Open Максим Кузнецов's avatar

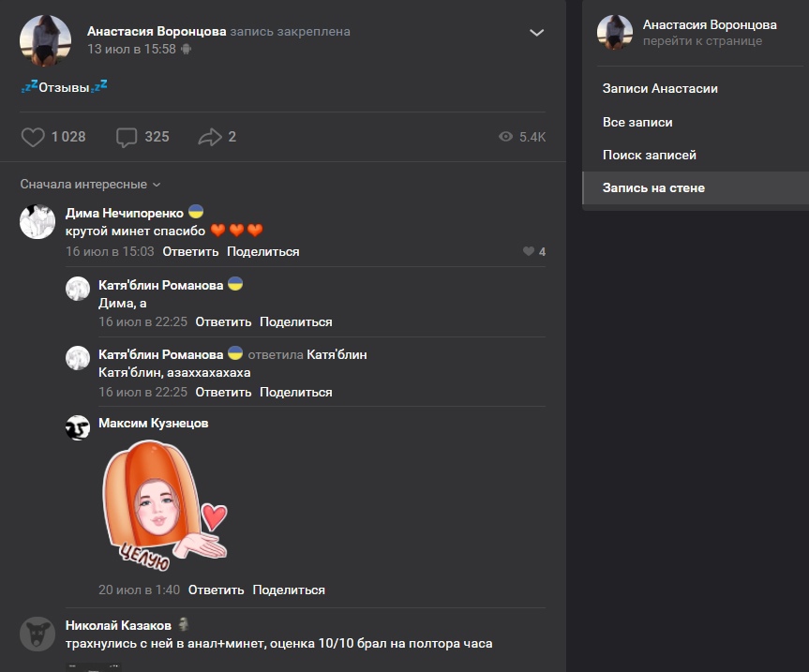tap(78, 427)
